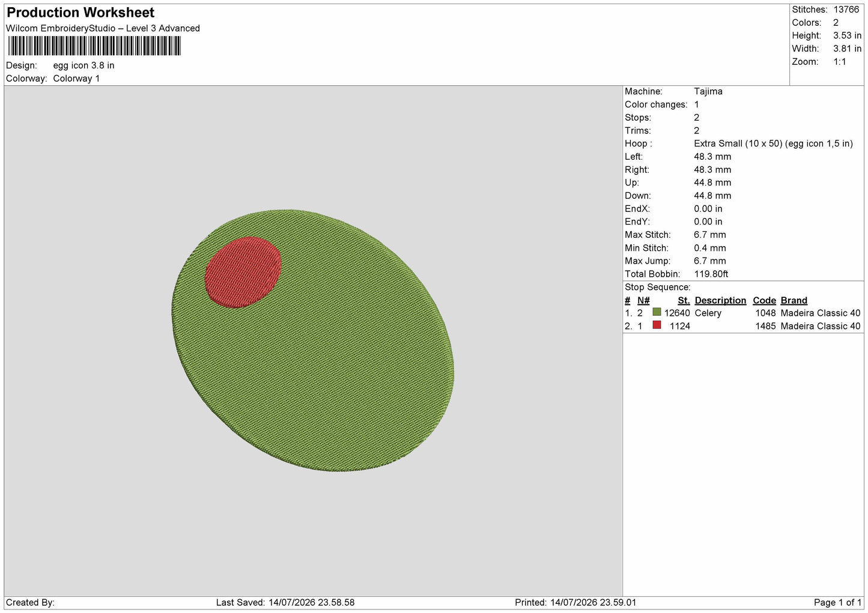Image resolution: width=868 pixels, height=613 pixels.
Task: Click the Description column header
Action: 720,300
